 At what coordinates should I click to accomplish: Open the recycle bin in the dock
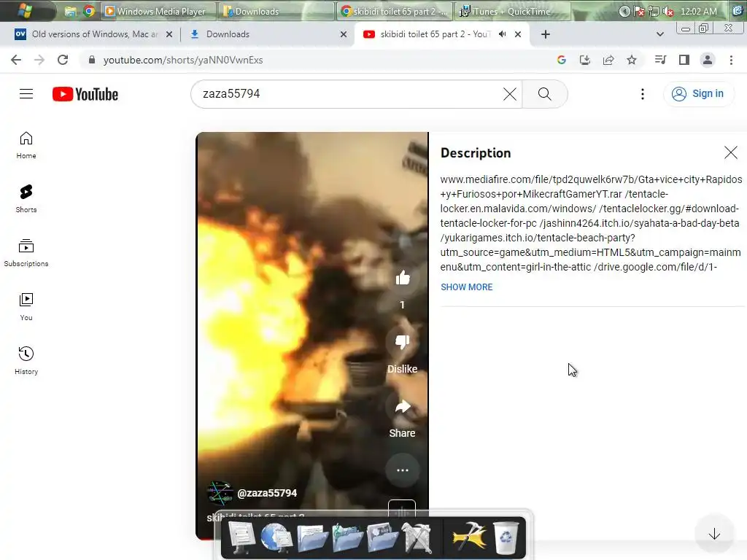[506, 538]
